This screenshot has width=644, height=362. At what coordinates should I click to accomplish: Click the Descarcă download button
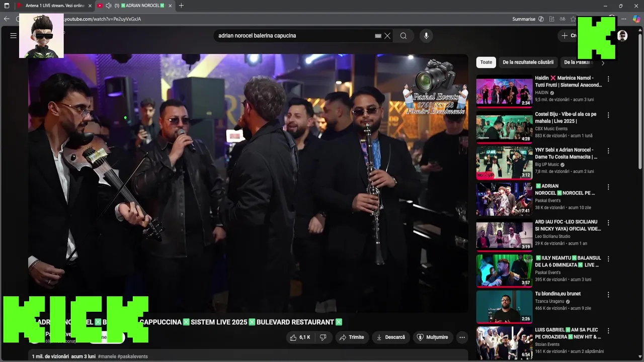tap(390, 337)
